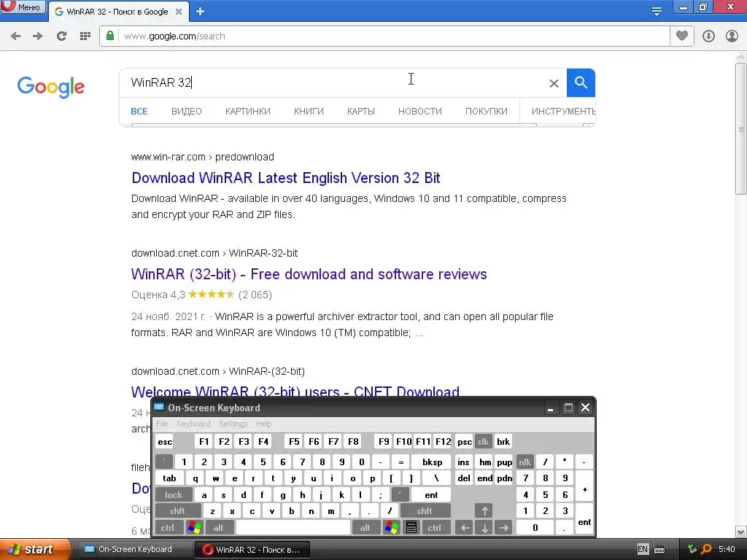Click the tab key on On-Screen Keyboard
Image resolution: width=747 pixels, height=560 pixels.
coord(169,478)
